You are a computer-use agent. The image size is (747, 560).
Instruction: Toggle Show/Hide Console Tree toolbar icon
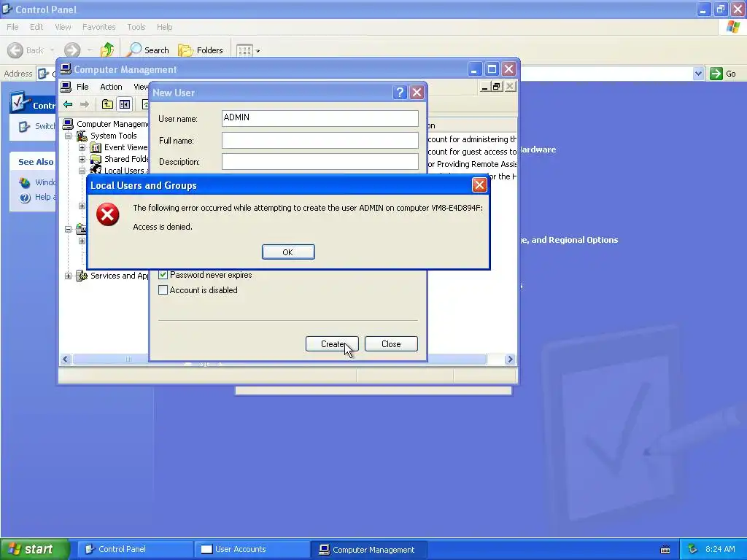coord(125,104)
